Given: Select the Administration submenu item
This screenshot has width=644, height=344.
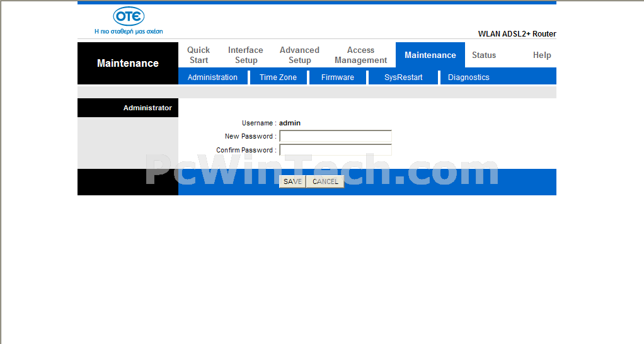Looking at the screenshot, I should click(x=212, y=77).
